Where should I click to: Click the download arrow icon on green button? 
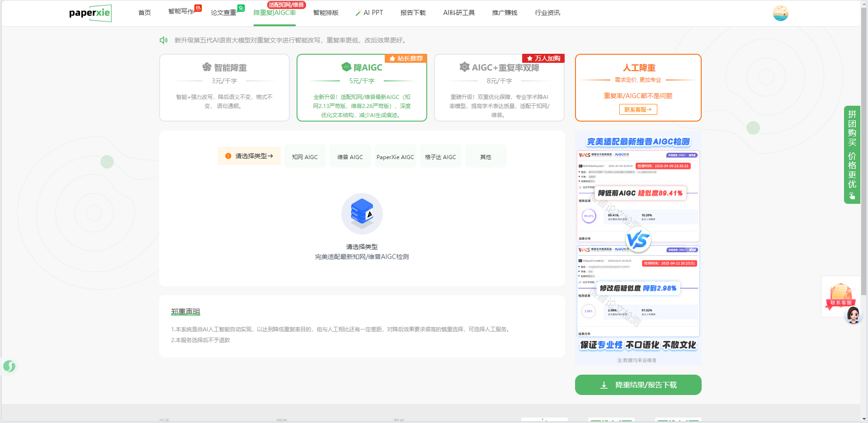click(x=604, y=385)
